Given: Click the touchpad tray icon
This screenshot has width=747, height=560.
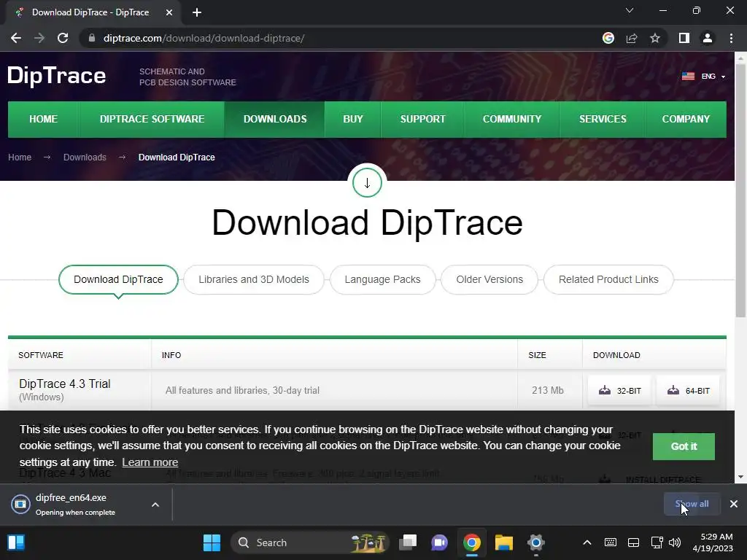Looking at the screenshot, I should [x=634, y=542].
